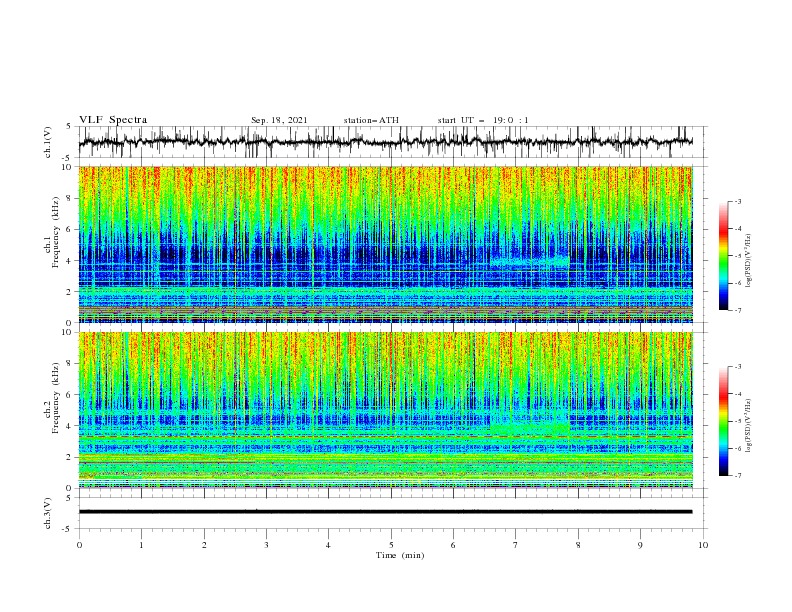
Task: Click the ch.1 spectrogram "4" kHz tick
Action: pyautogui.click(x=70, y=261)
